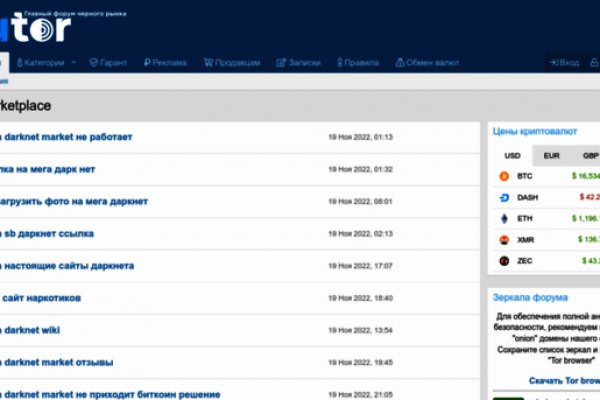Expand the Категории dropdown menu
Screen dimensions: 600x400
[46, 62]
